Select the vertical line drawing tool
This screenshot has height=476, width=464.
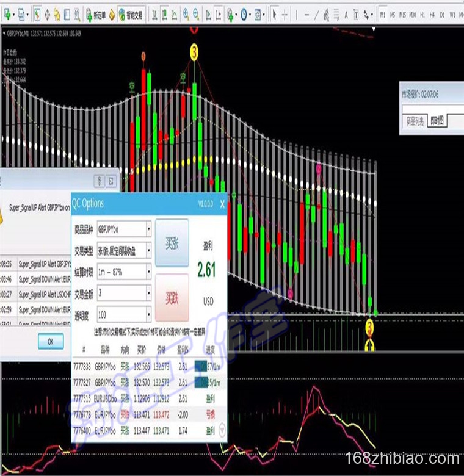coord(296,14)
